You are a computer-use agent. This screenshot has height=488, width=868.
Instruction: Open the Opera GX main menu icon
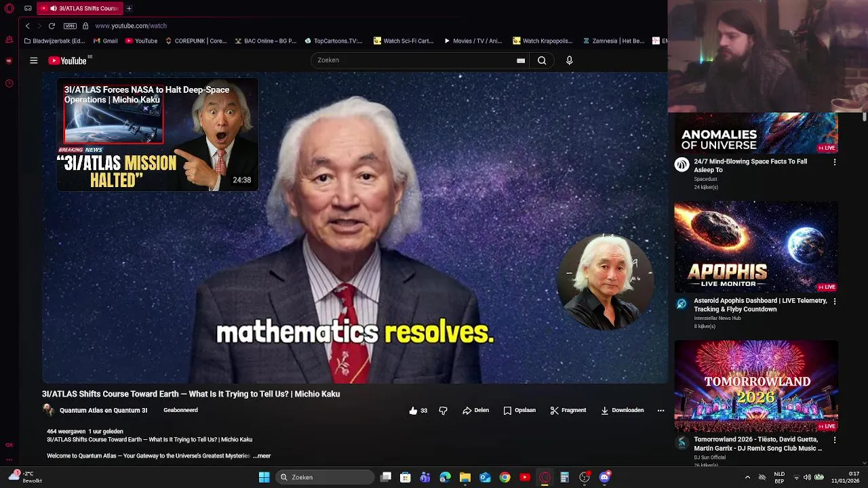9,8
